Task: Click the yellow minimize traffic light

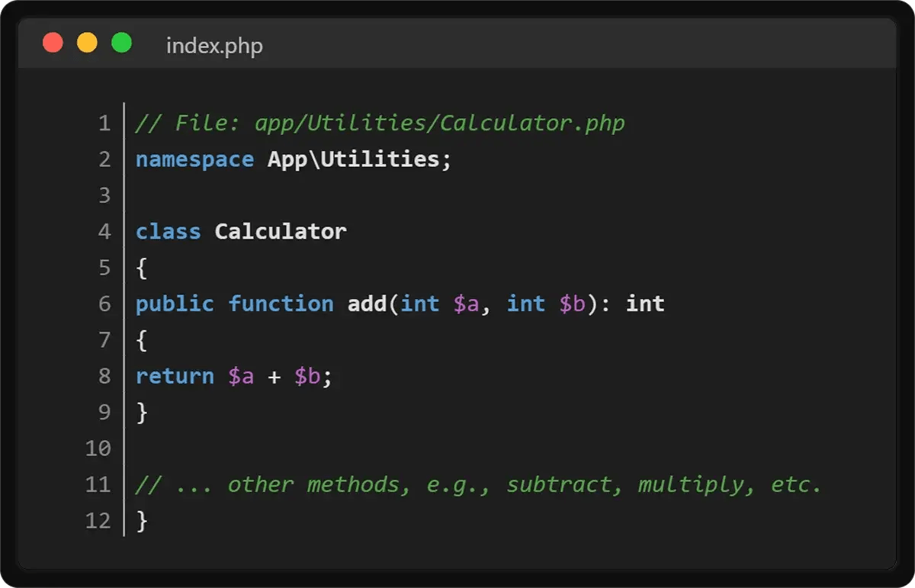Action: click(87, 42)
